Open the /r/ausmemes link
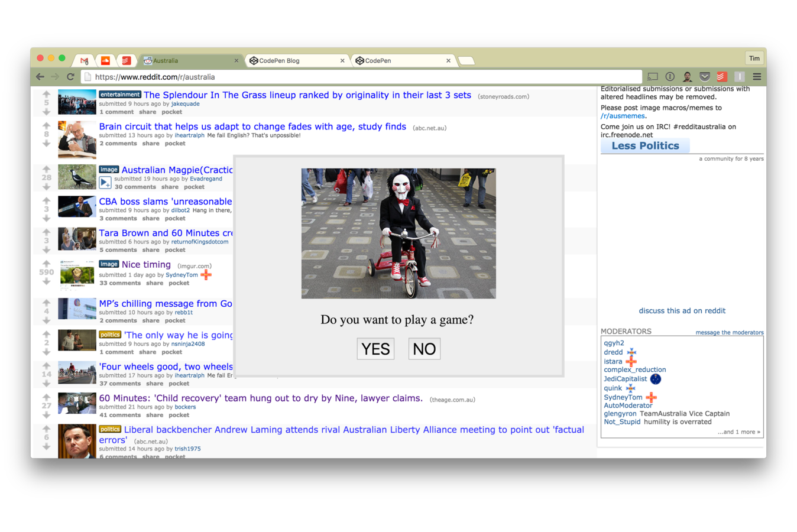Image resolution: width=797 pixels, height=532 pixels. (x=623, y=116)
